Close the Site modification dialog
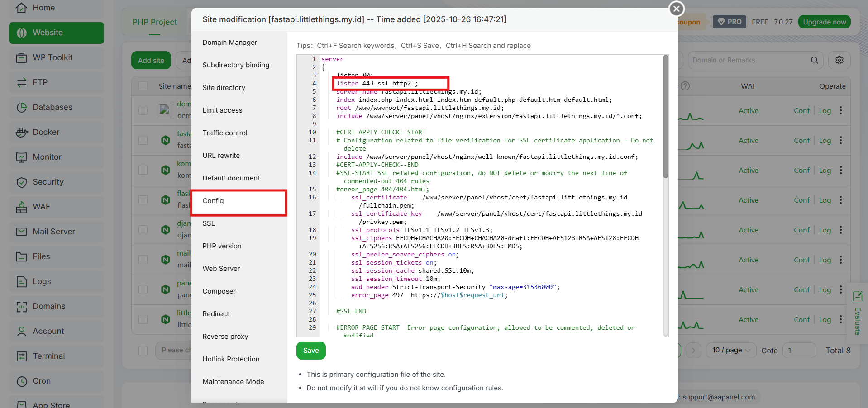This screenshot has height=408, width=868. click(x=676, y=9)
